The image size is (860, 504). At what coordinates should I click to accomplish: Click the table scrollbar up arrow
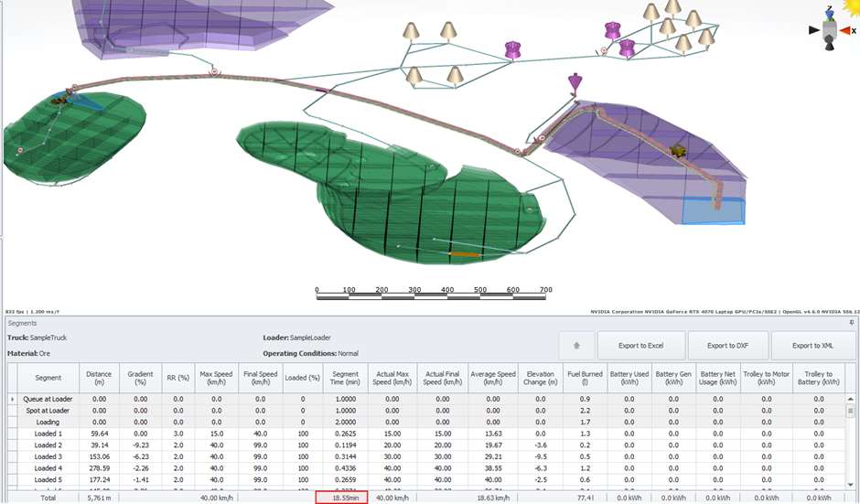click(852, 399)
